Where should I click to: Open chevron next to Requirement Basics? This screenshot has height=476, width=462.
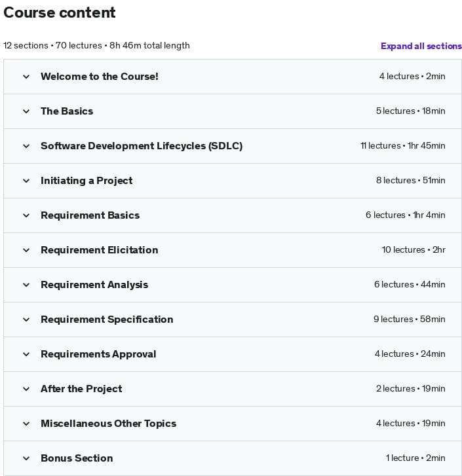pyautogui.click(x=26, y=215)
